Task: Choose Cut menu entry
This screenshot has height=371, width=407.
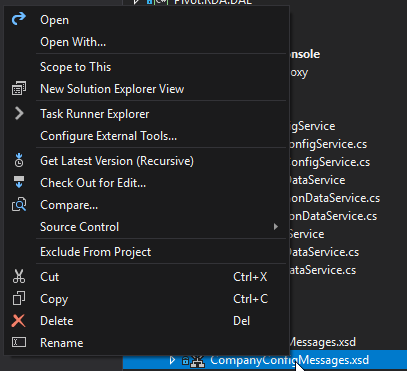Action: (146, 277)
